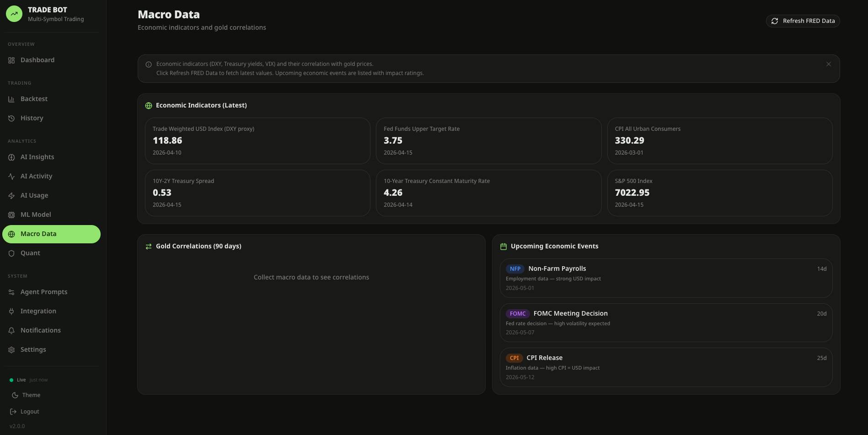868x435 pixels.
Task: Open the Integration page
Action: tap(51, 311)
